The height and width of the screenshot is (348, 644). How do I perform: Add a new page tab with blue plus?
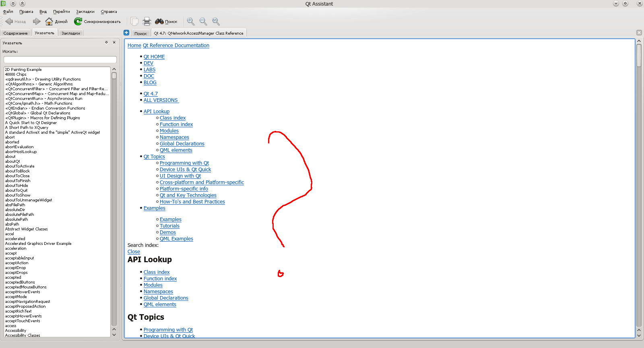pyautogui.click(x=126, y=33)
